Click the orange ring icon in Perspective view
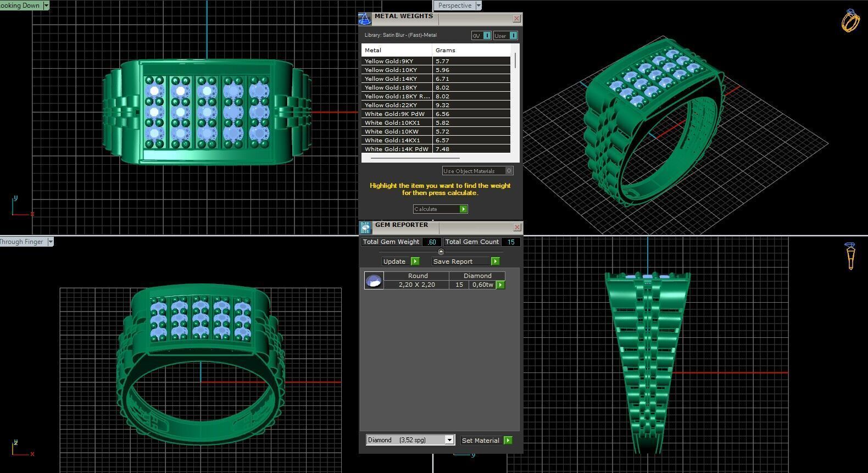This screenshot has height=473, width=868. point(850,21)
